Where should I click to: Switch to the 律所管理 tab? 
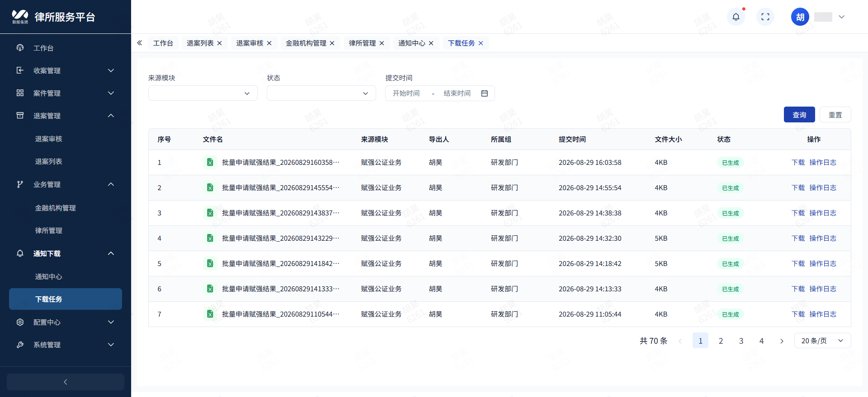coord(362,43)
